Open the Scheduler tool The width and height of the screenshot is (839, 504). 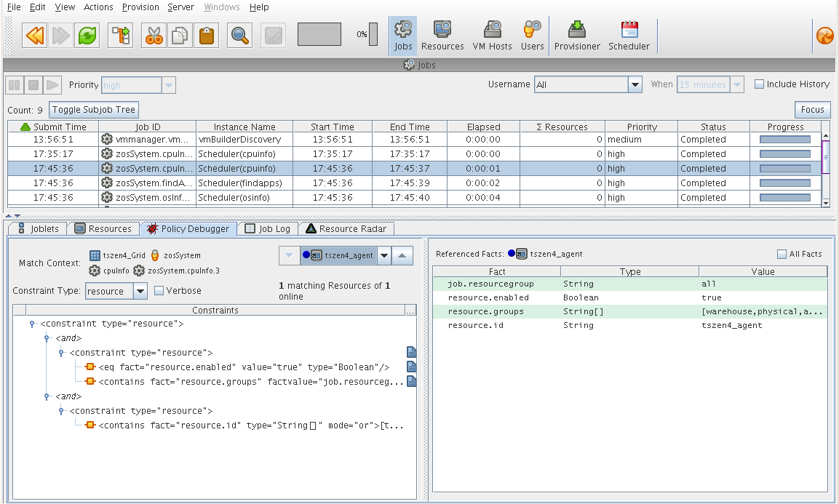pyautogui.click(x=629, y=36)
